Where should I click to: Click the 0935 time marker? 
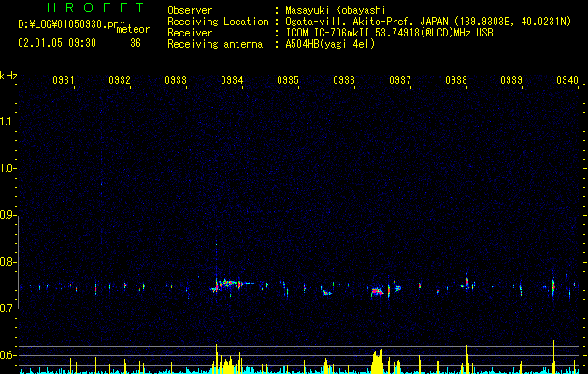[x=288, y=80]
